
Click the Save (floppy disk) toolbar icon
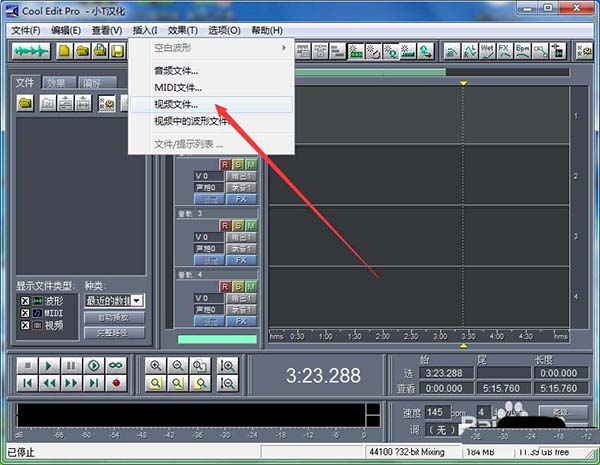click(x=117, y=51)
